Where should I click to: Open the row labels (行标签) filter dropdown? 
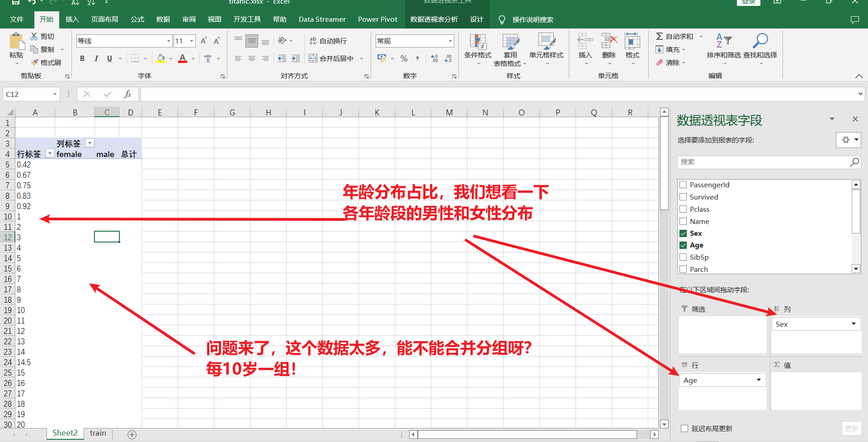(50, 154)
